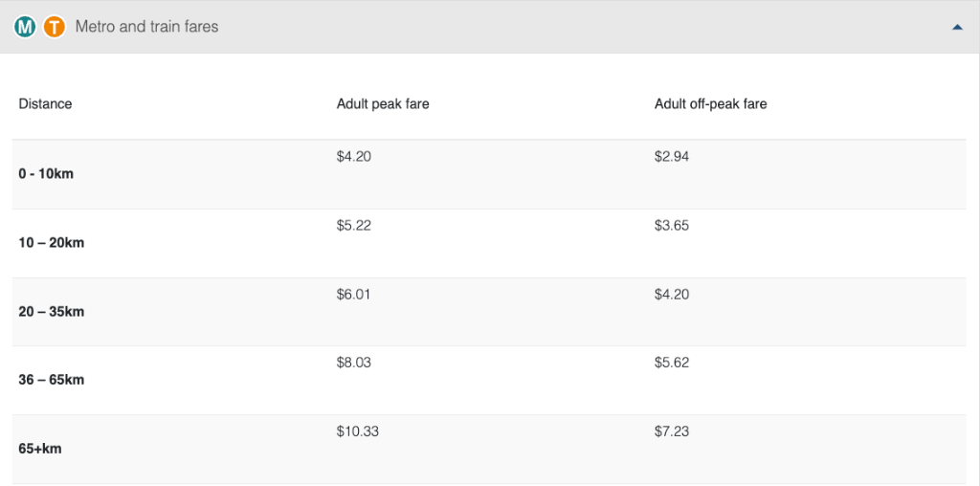The image size is (980, 486).
Task: Click the $7.23 off-peak fare value
Action: [672, 431]
